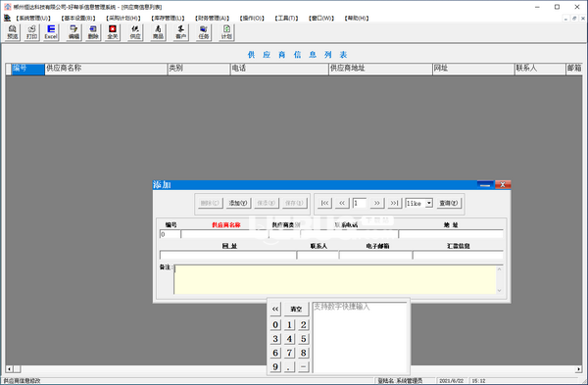Click keypad digit 7
Viewport: 588px width, 385px height.
tap(289, 353)
